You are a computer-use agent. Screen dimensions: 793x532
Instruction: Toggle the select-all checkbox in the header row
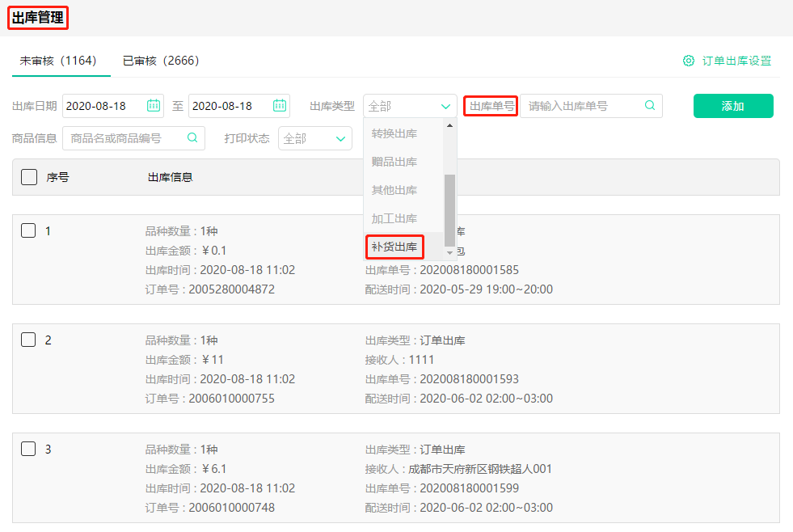pyautogui.click(x=28, y=176)
